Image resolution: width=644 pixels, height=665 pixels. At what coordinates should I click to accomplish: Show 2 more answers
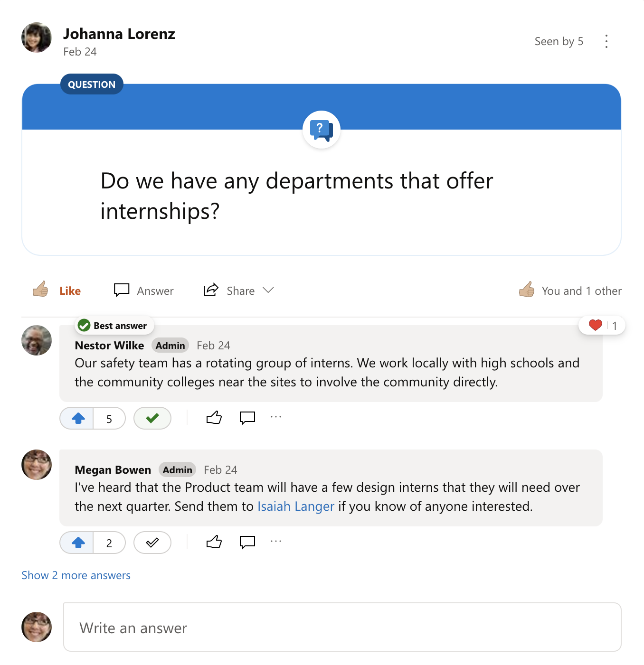pos(76,575)
